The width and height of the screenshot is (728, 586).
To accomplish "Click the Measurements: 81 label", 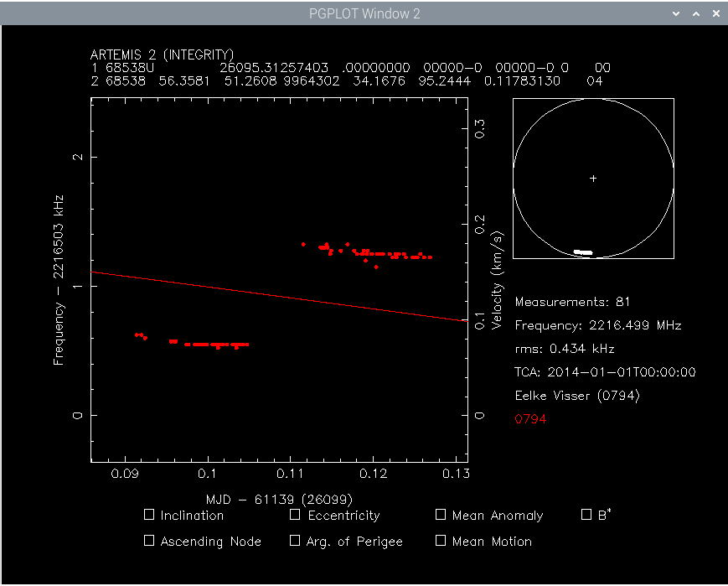I will click(x=572, y=302).
